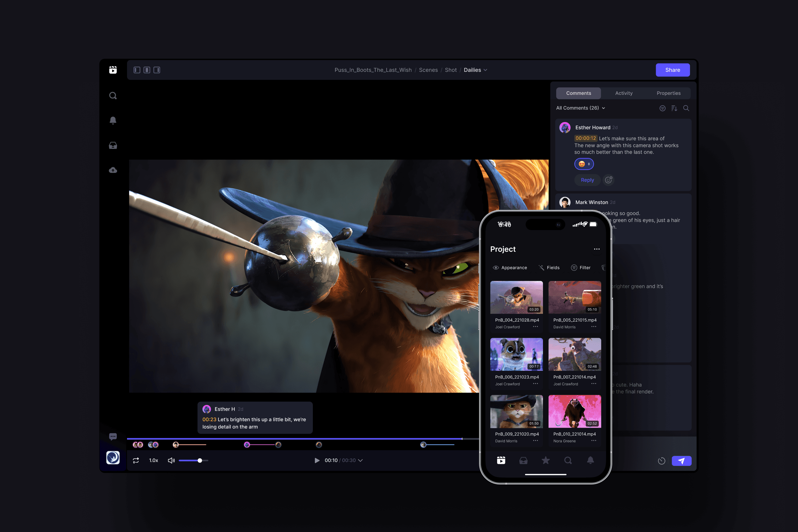798x532 pixels.
Task: Open search from the left sidebar
Action: tap(113, 96)
